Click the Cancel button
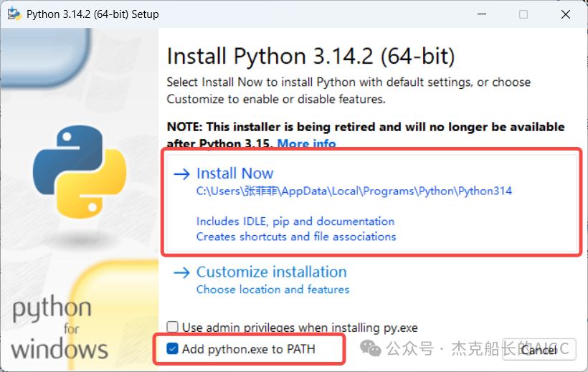Screen dimensions: 588x372 click(x=539, y=350)
